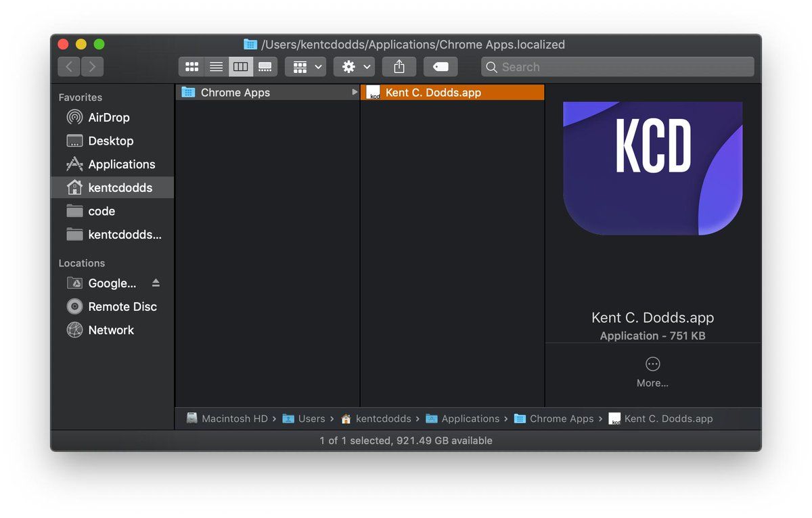812x518 pixels.
Task: Click the Share toolbar button
Action: point(399,67)
